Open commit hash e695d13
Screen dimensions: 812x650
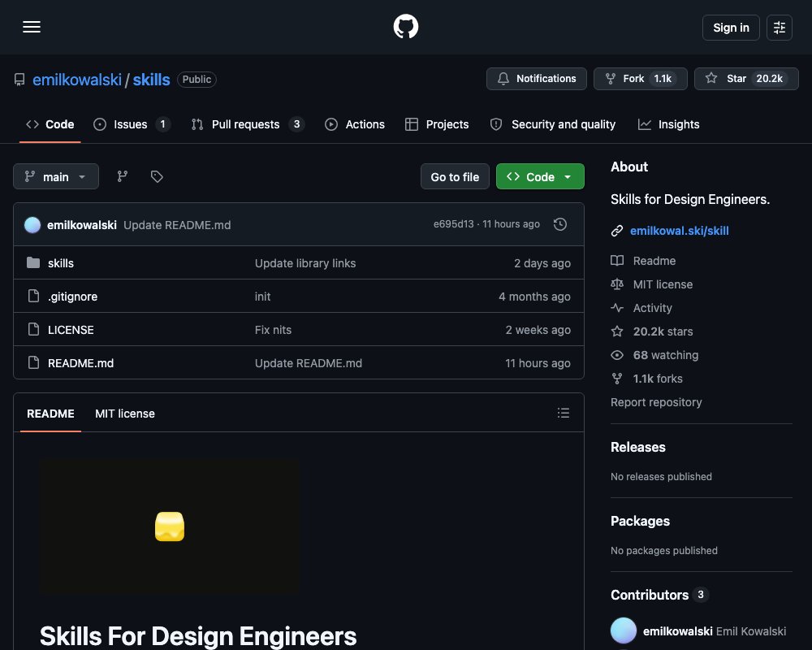click(x=453, y=224)
